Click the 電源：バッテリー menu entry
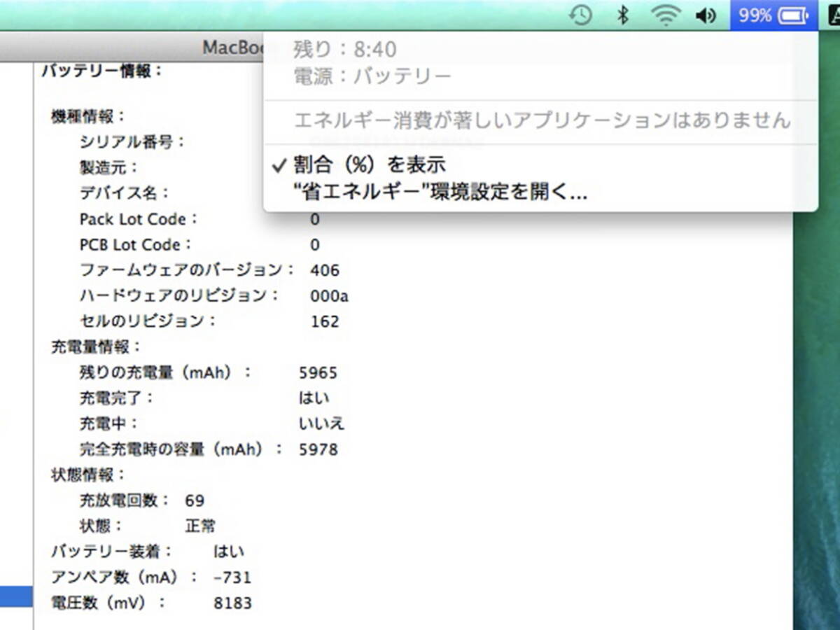840x630 pixels. click(x=372, y=76)
